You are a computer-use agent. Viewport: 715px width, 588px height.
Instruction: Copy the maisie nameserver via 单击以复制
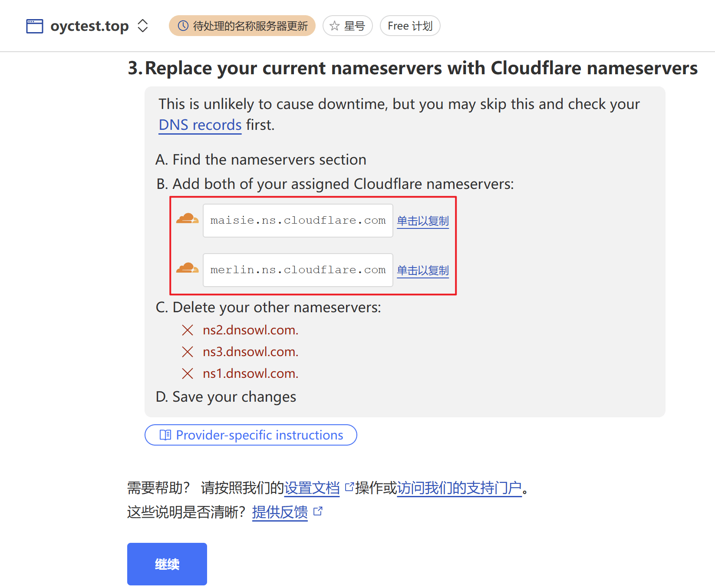click(x=423, y=221)
